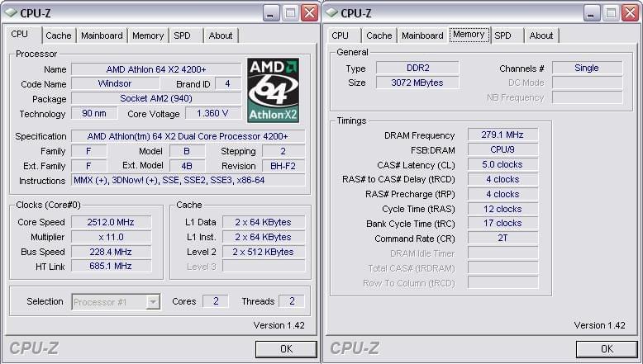The width and height of the screenshot is (643, 364).
Task: Click Revision value BH-F2
Action: 283,166
